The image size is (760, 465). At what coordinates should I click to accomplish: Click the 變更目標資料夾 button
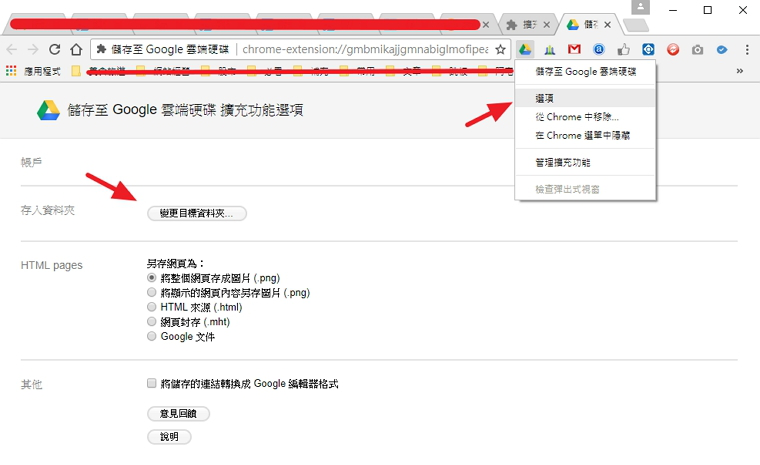click(197, 213)
